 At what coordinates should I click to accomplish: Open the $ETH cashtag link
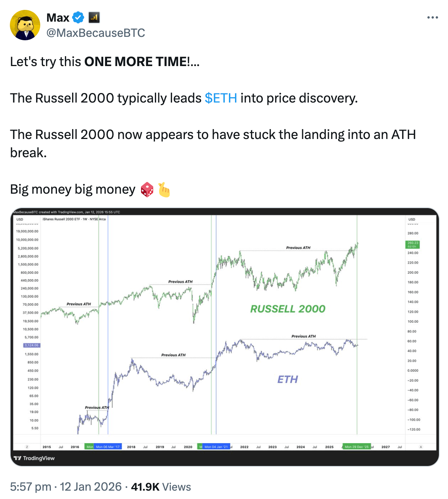(x=221, y=98)
